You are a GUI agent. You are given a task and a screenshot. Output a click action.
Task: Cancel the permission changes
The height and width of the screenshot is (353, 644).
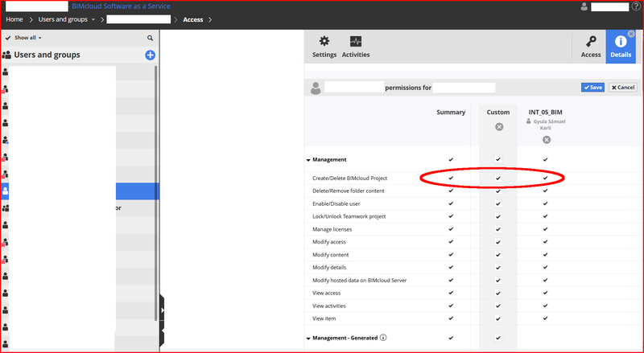(x=622, y=88)
